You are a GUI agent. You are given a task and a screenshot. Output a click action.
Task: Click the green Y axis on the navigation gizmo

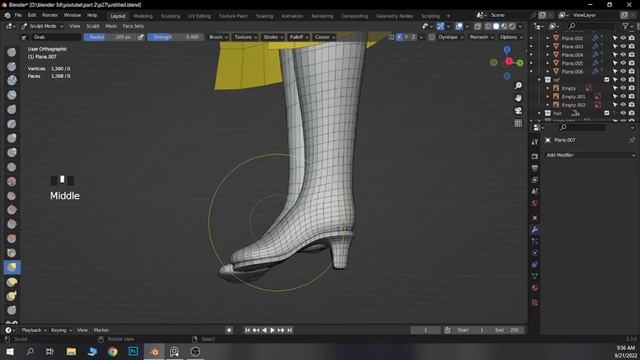tap(520, 63)
